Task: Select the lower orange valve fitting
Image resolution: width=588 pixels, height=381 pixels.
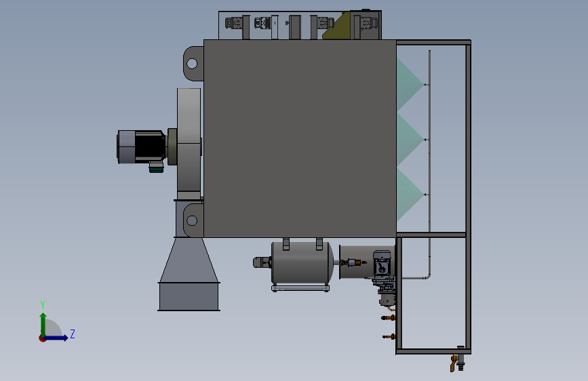Action: pyautogui.click(x=389, y=337)
